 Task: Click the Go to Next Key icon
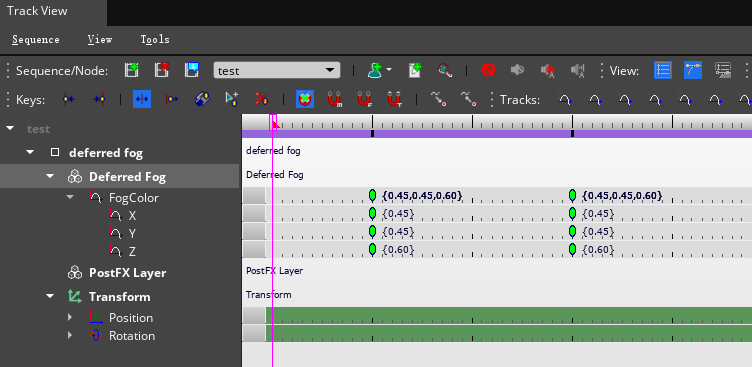99,99
